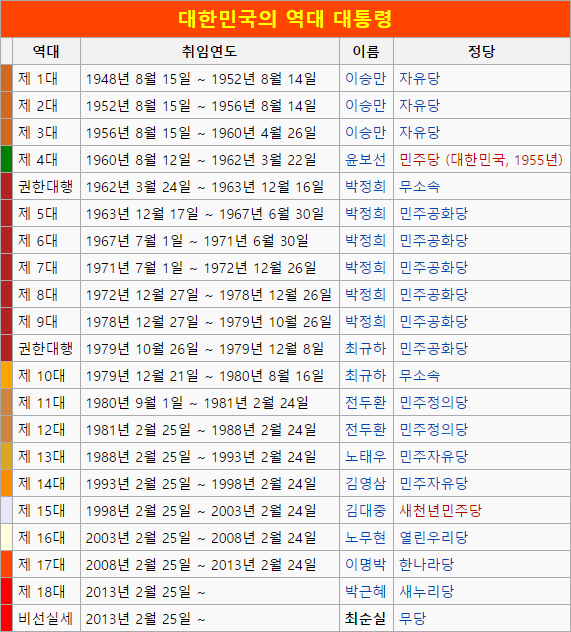This screenshot has width=571, height=632.
Task: Open 자유당 link in 제 3대 row
Action: coord(419,132)
